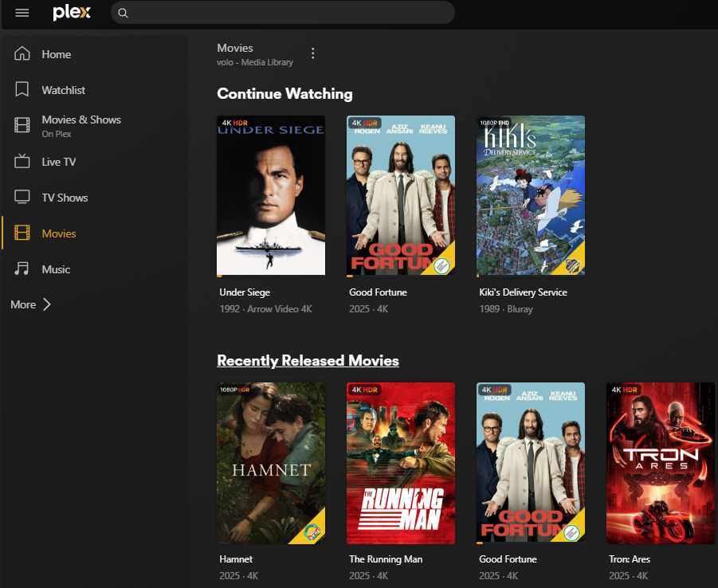The width and height of the screenshot is (718, 588).
Task: Open Movies library three-dot options menu
Action: [312, 53]
